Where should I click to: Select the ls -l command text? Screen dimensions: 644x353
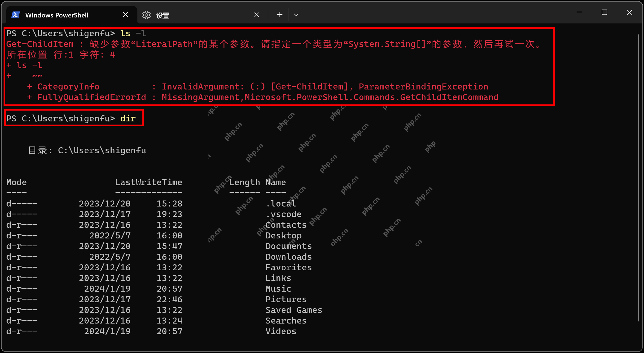133,33
